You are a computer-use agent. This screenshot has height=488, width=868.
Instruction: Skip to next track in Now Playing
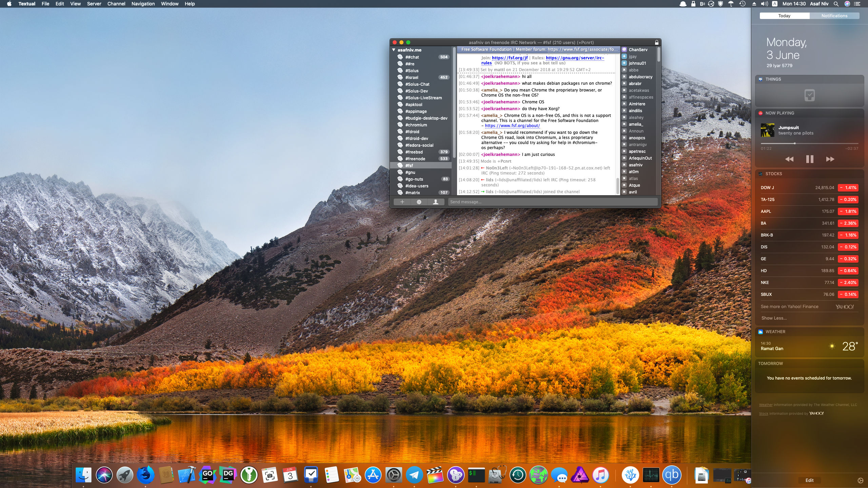[x=830, y=159]
